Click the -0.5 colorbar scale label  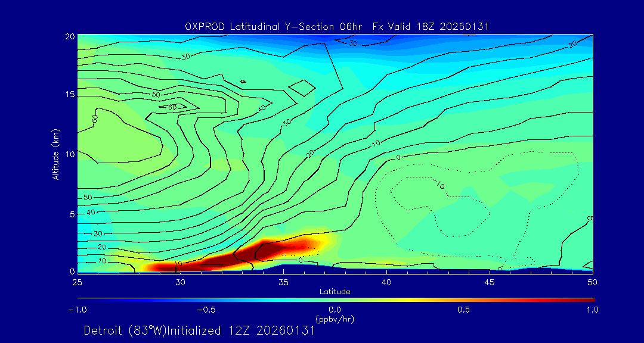(x=206, y=310)
